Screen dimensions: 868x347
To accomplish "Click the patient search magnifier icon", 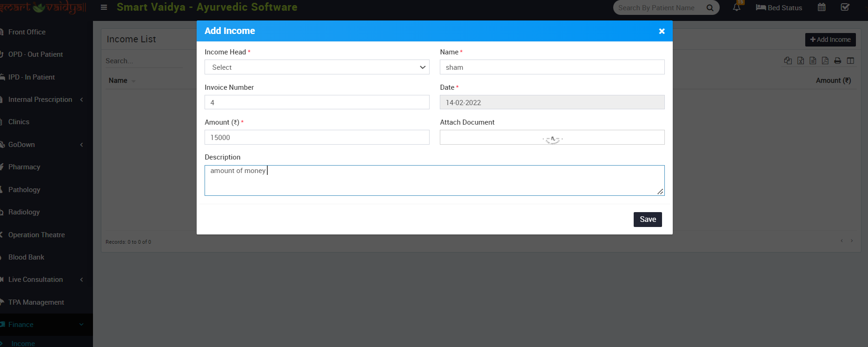I will 709,8.
